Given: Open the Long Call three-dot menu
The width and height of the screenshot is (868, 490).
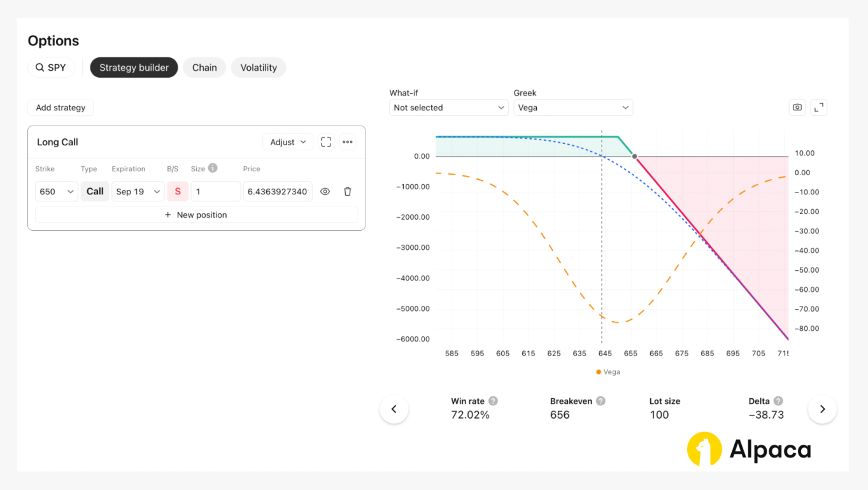Looking at the screenshot, I should 347,141.
